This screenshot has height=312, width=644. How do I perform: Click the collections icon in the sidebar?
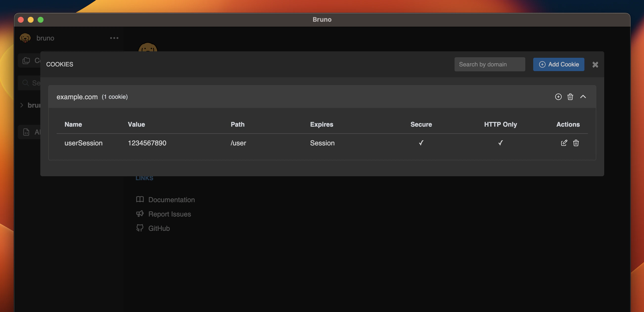(26, 60)
